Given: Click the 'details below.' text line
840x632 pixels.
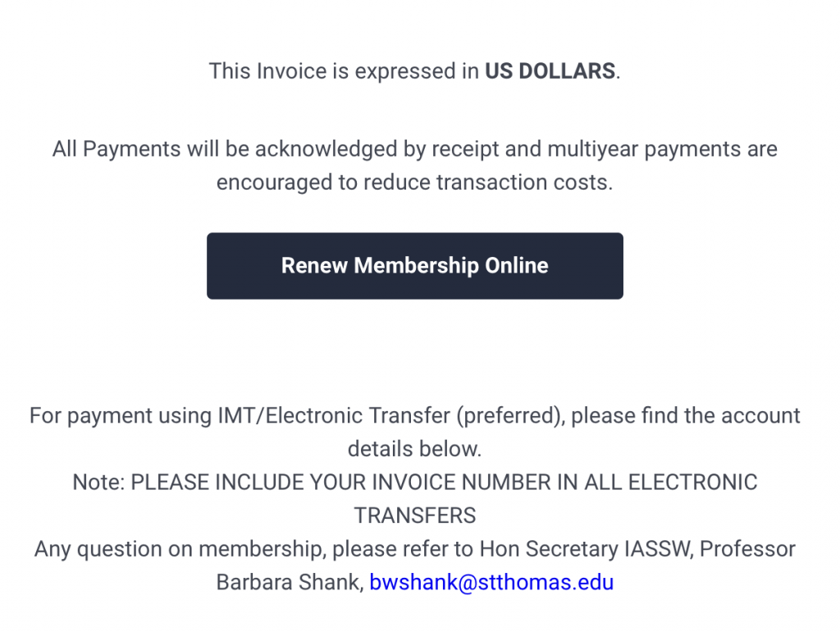Looking at the screenshot, I should coord(414,449).
